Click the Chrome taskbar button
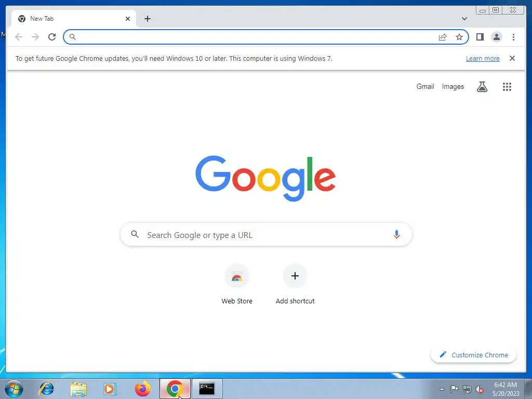This screenshot has height=399, width=532. [x=175, y=389]
